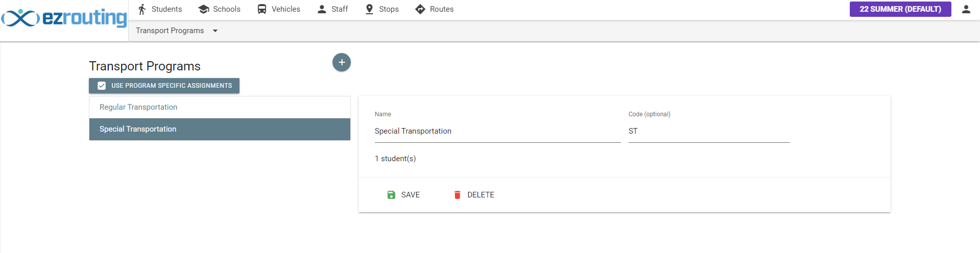This screenshot has width=980, height=253.
Task: Click the ezrouting logo
Action: pos(64,18)
